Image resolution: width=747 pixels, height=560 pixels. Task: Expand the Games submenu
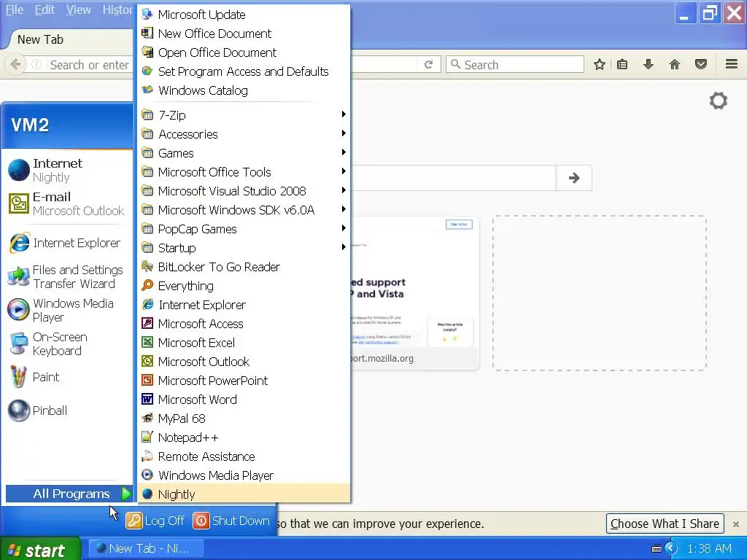pyautogui.click(x=244, y=153)
